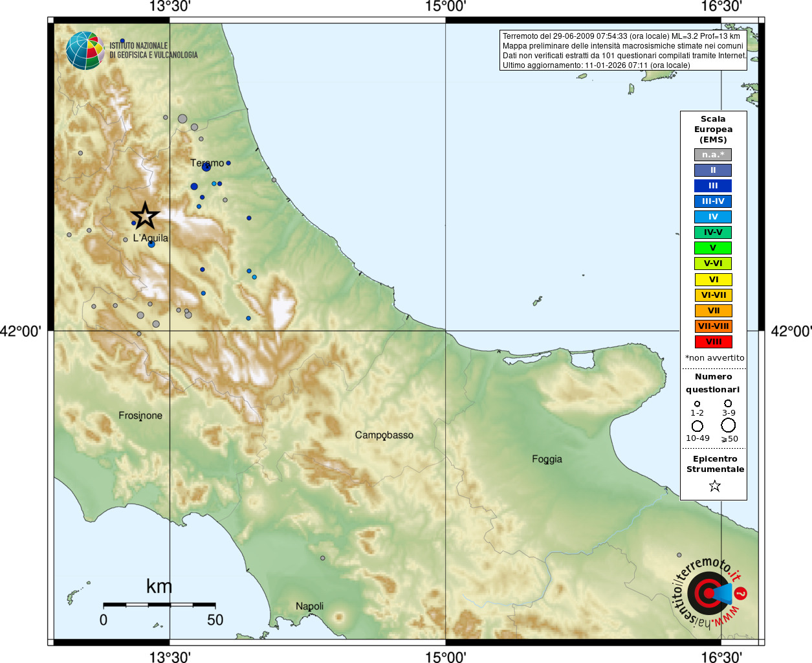
Task: Select the V-VI intensity legend swatch
Action: (x=713, y=264)
